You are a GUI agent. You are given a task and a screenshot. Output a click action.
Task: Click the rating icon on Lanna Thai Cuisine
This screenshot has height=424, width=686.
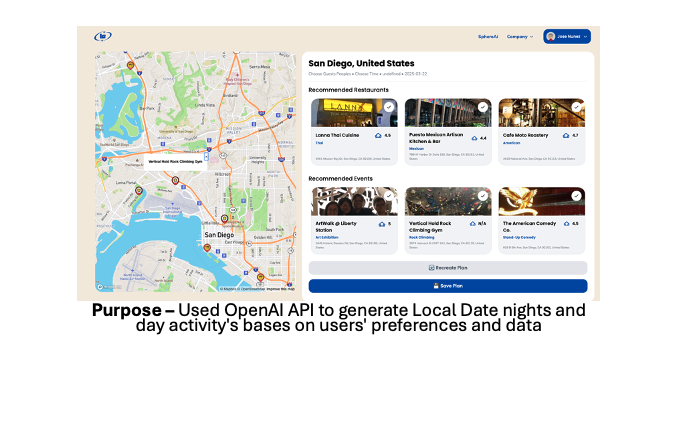coord(378,135)
